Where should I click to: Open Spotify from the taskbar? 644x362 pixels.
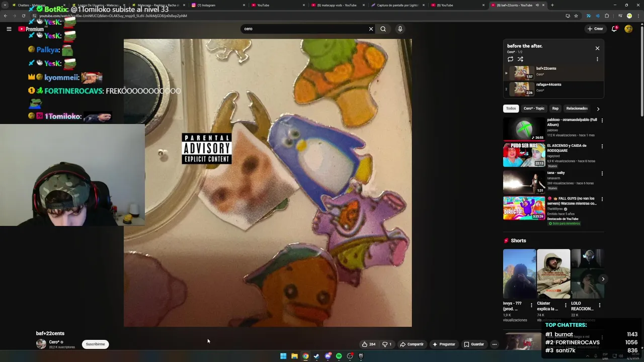pyautogui.click(x=339, y=356)
